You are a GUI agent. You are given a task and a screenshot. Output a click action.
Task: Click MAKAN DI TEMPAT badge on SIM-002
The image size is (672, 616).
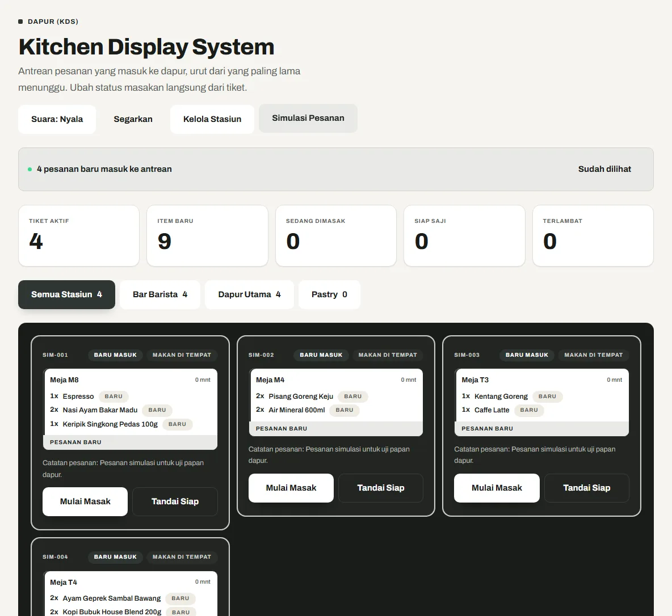[388, 355]
